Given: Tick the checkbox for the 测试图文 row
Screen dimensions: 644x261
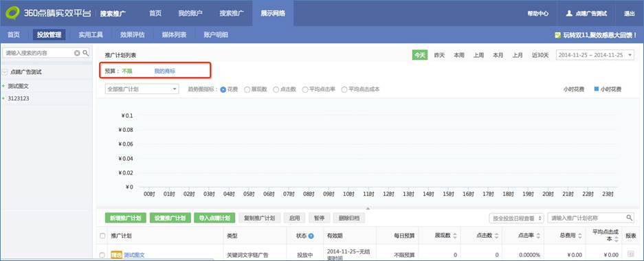Looking at the screenshot, I should tap(102, 255).
